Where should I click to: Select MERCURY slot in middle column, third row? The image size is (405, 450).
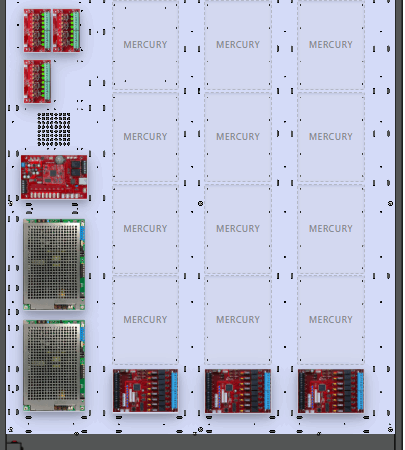(x=238, y=229)
